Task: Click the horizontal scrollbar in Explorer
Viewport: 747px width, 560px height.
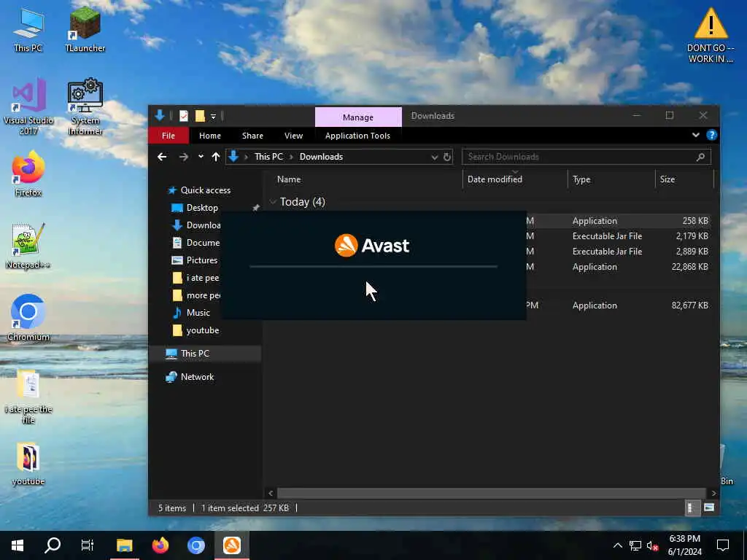Action: click(491, 494)
